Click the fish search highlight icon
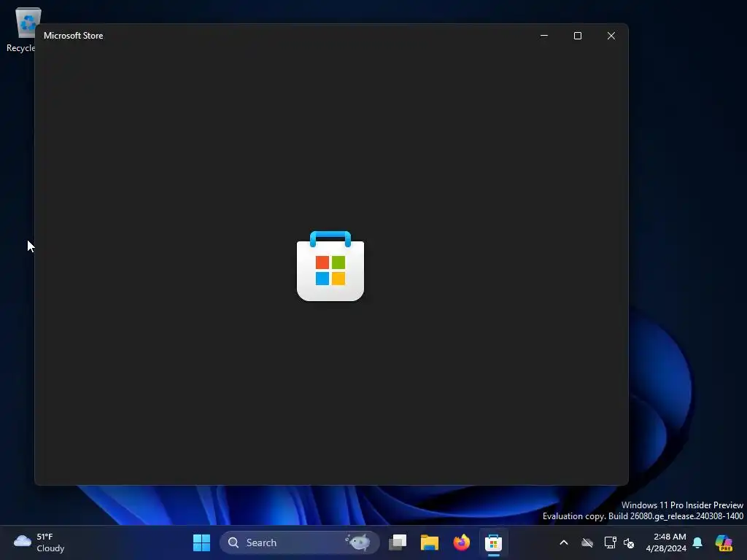Viewport: 747px width, 560px height. pyautogui.click(x=358, y=542)
